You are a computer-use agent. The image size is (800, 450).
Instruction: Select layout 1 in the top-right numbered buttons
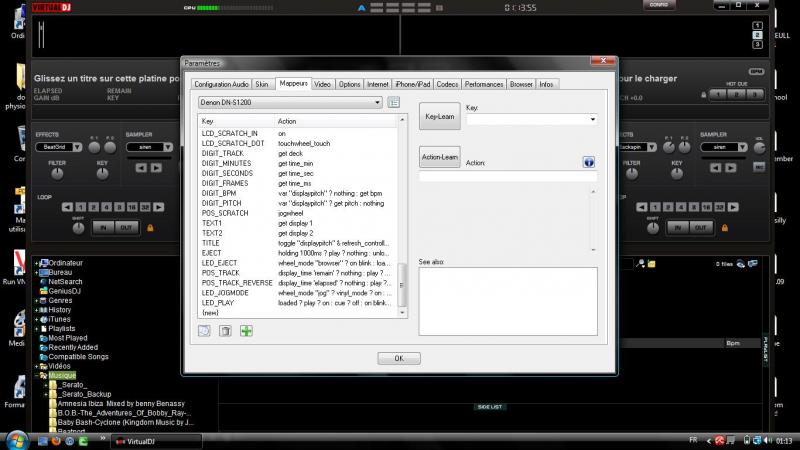757,26
